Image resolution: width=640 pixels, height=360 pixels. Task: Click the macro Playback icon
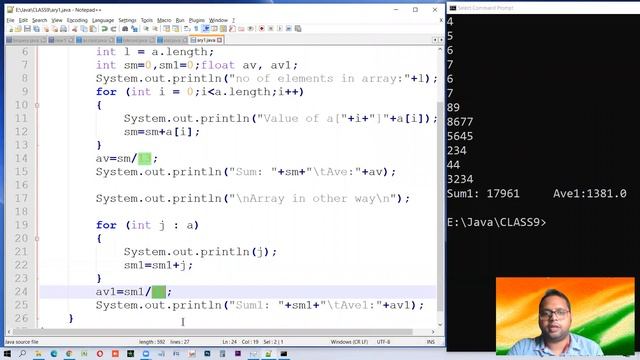tap(280, 29)
